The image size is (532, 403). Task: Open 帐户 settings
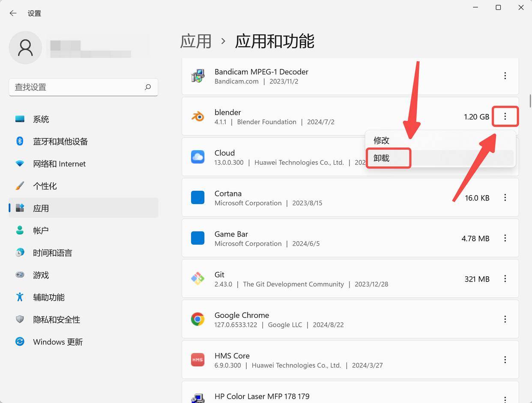[84, 231]
